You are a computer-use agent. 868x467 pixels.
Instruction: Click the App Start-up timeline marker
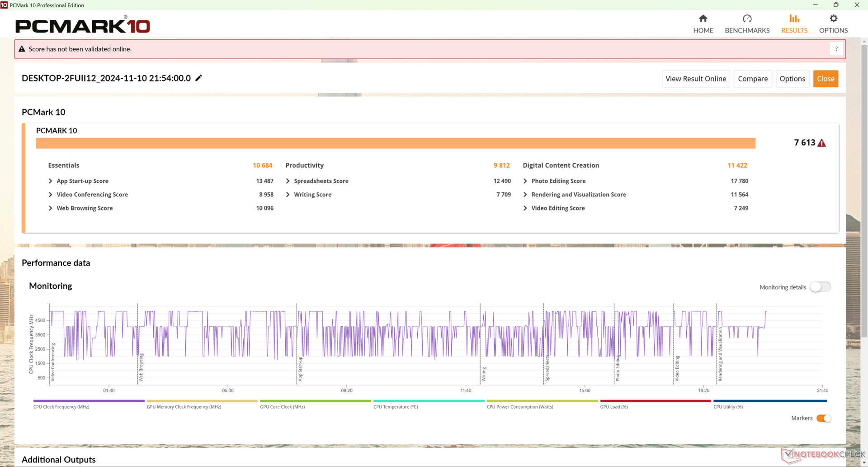(x=300, y=368)
